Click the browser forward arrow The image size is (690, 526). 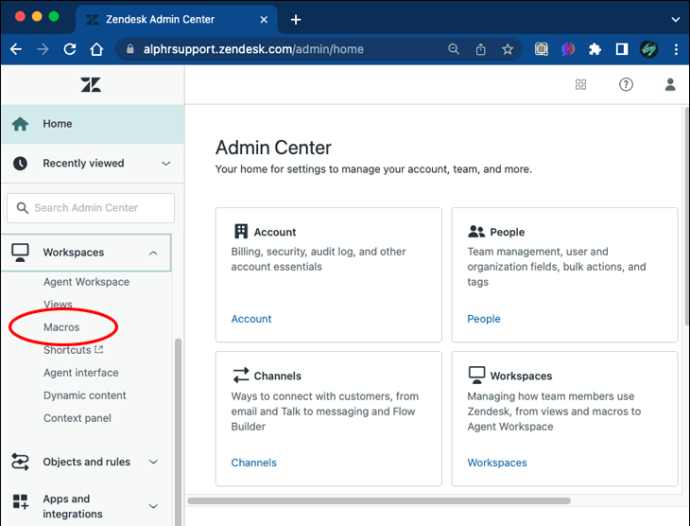[x=43, y=49]
